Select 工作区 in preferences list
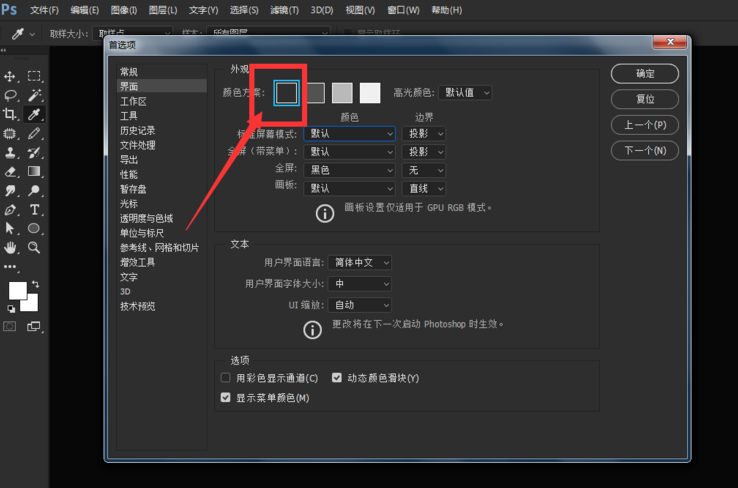 click(133, 101)
